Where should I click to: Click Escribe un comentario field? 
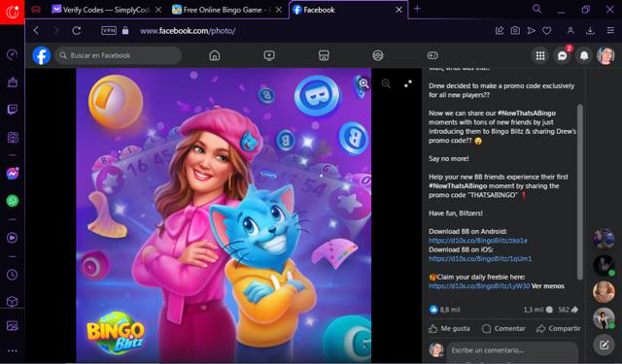coord(512,350)
